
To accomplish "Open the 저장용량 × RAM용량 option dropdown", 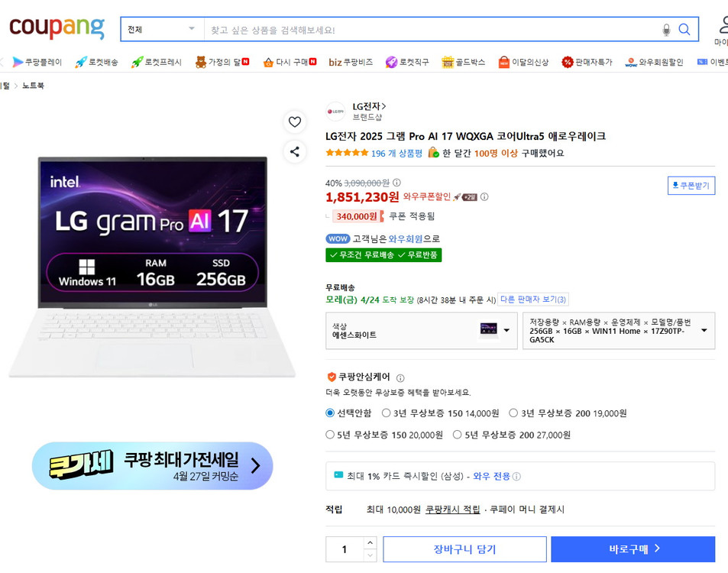I will (619, 331).
